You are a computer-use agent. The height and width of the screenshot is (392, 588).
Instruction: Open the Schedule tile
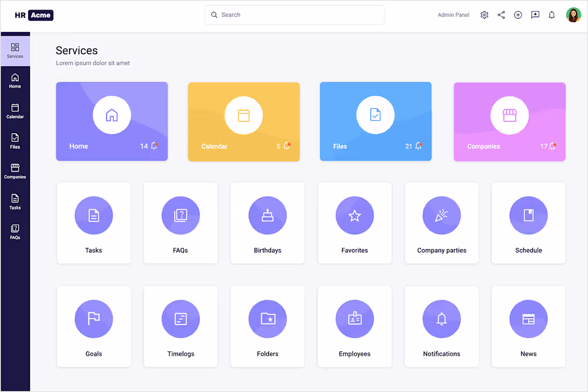click(529, 223)
